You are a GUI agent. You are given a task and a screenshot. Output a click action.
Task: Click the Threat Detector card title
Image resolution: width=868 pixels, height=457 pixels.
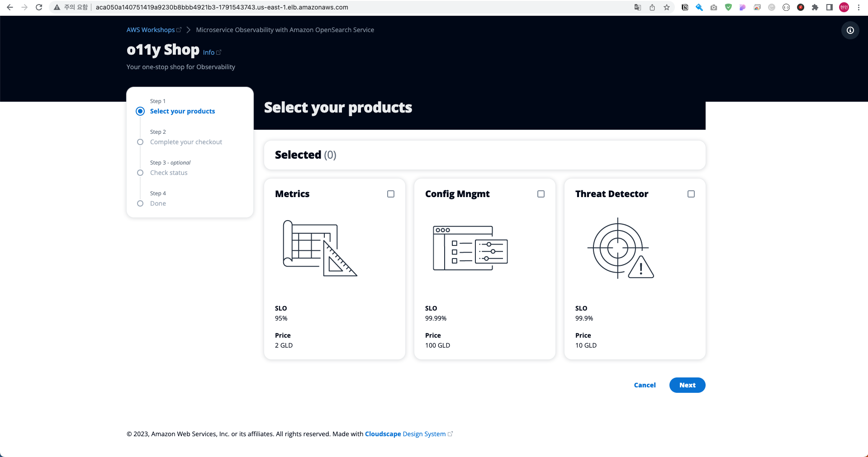tap(612, 194)
